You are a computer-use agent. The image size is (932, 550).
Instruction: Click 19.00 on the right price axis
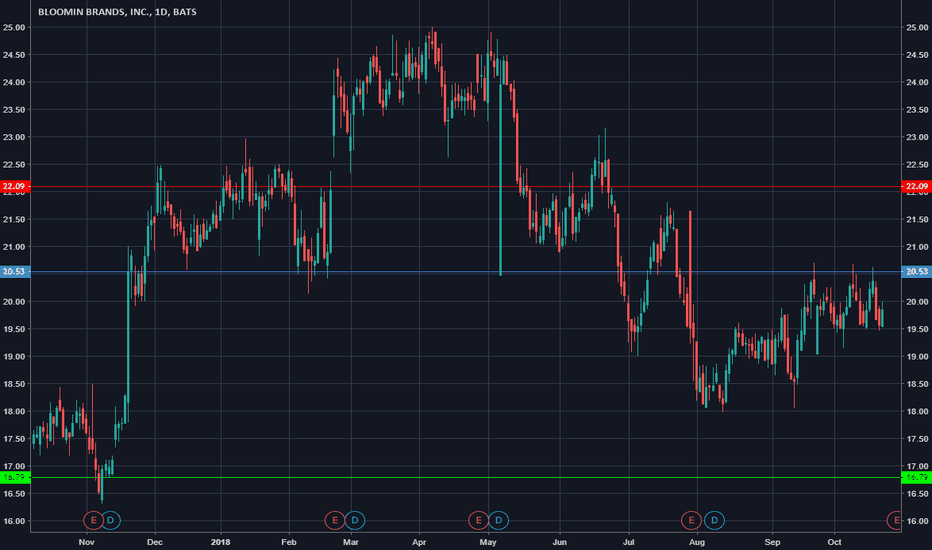[917, 357]
